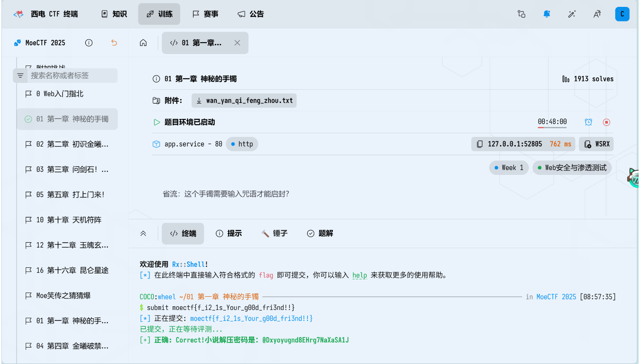Click the magic wand theme icon

(x=572, y=14)
